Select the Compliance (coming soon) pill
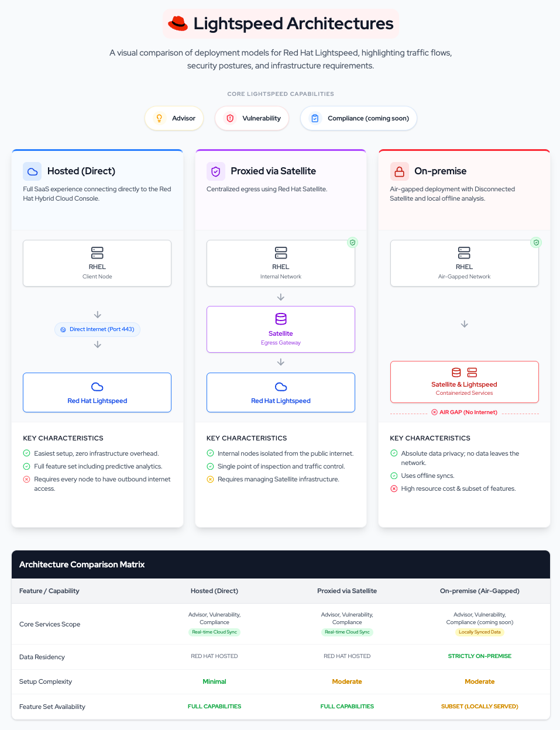 tap(359, 118)
